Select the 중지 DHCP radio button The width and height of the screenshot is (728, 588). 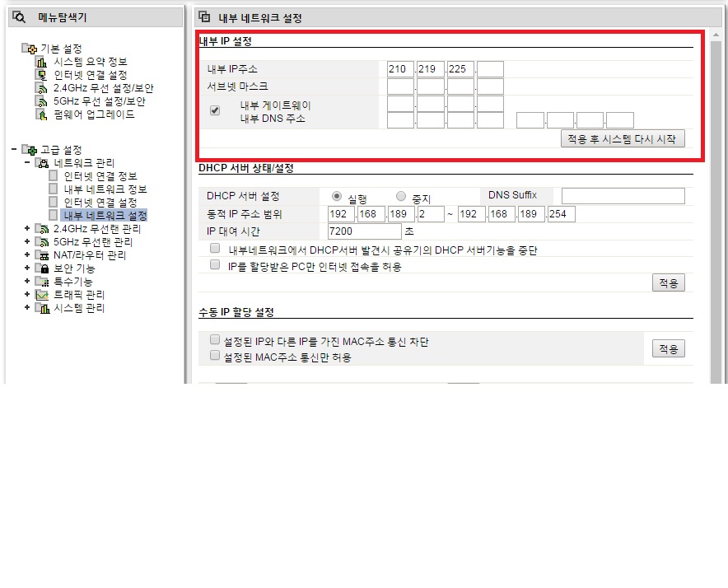(401, 196)
